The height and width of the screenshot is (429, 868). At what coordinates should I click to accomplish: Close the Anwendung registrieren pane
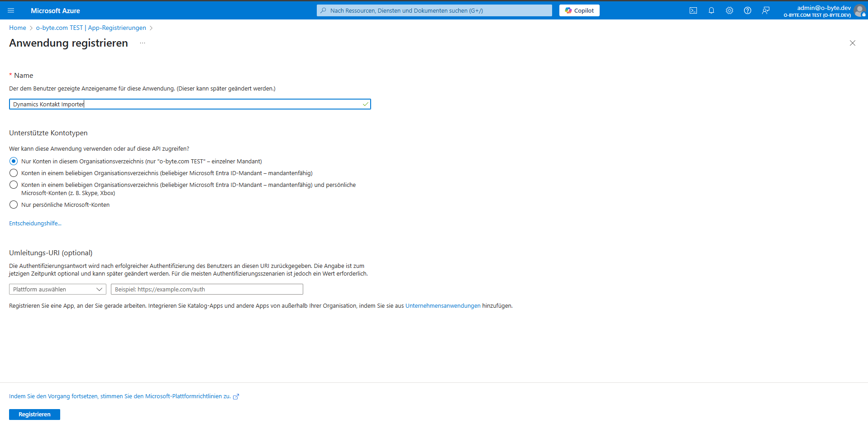[x=852, y=43]
